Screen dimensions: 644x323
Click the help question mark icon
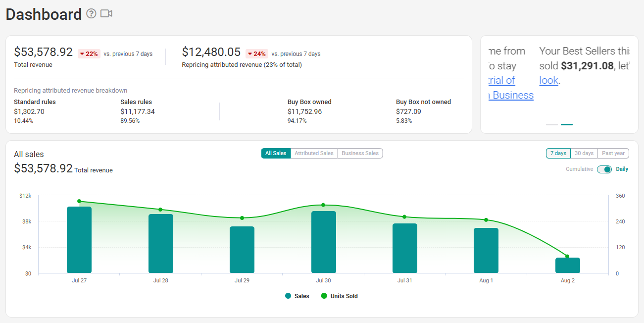(x=91, y=13)
